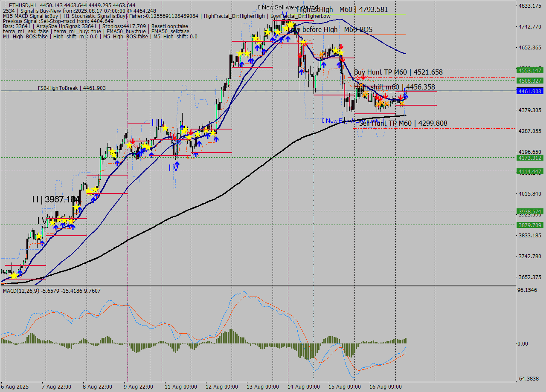This screenshot has width=546, height=392.
Task: Click the green 4553.147 price level tag
Action: pos(529,70)
